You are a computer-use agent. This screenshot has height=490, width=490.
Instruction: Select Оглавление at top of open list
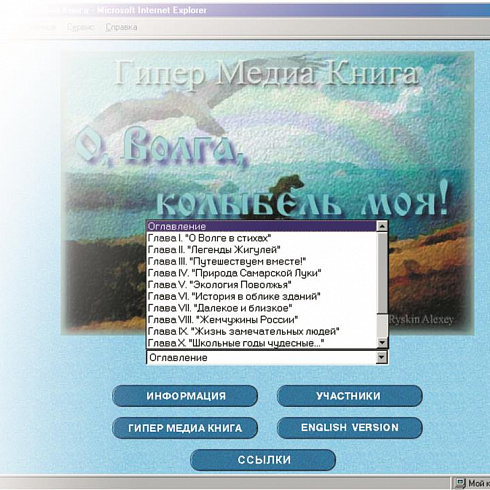(262, 226)
